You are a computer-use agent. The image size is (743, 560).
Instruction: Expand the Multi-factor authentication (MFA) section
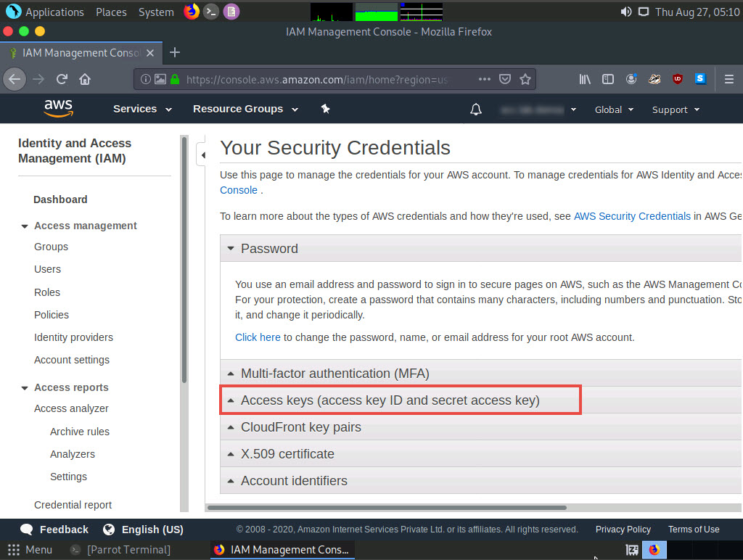click(x=334, y=374)
